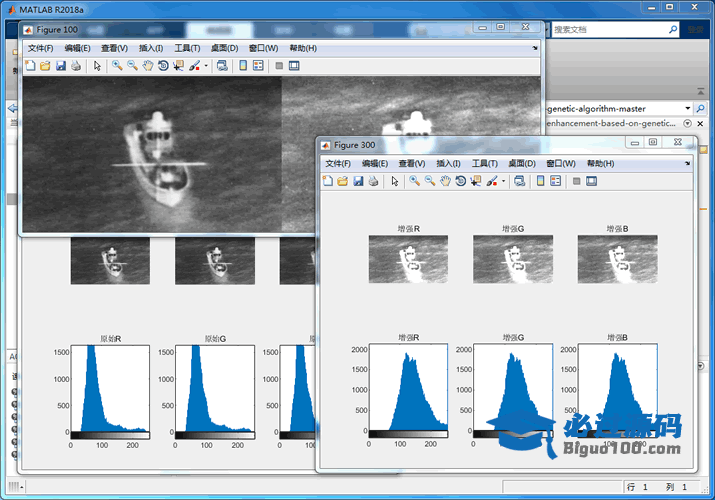Viewport: 715px width, 500px height.
Task: Expand Brush tool dropdown arrow in Figure 100
Action: (x=206, y=66)
